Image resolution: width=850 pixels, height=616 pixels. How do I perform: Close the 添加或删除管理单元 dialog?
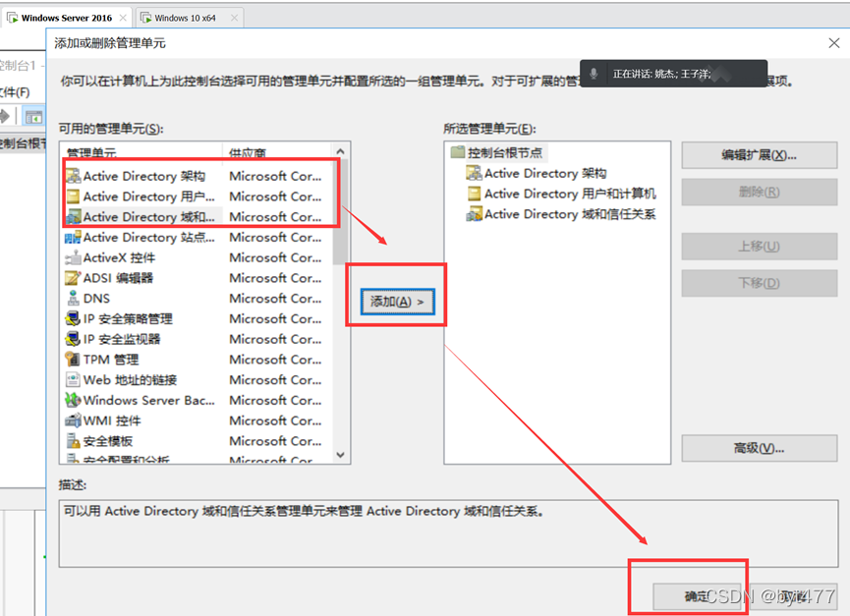coord(833,43)
